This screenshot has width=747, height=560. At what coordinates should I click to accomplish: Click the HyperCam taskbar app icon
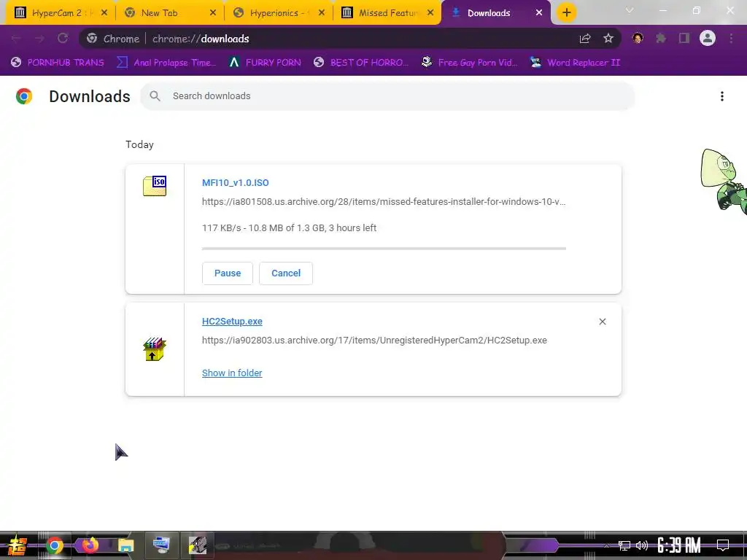click(197, 545)
